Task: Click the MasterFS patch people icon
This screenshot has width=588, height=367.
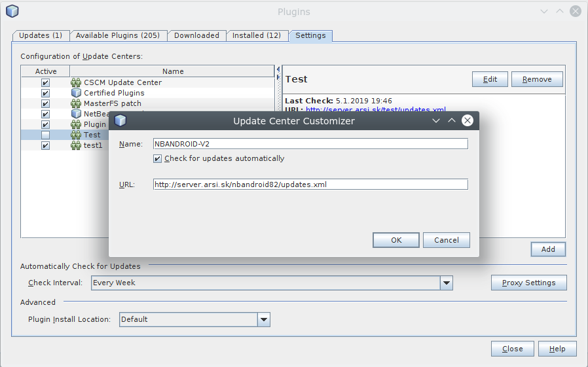Action: coord(76,103)
